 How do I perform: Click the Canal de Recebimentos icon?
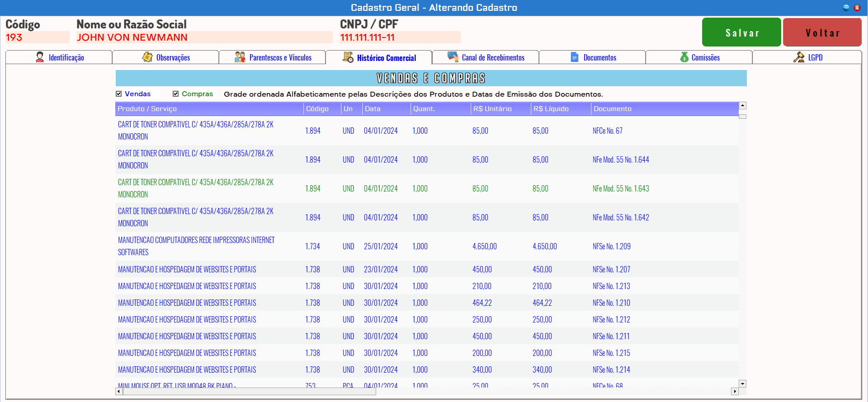(453, 57)
